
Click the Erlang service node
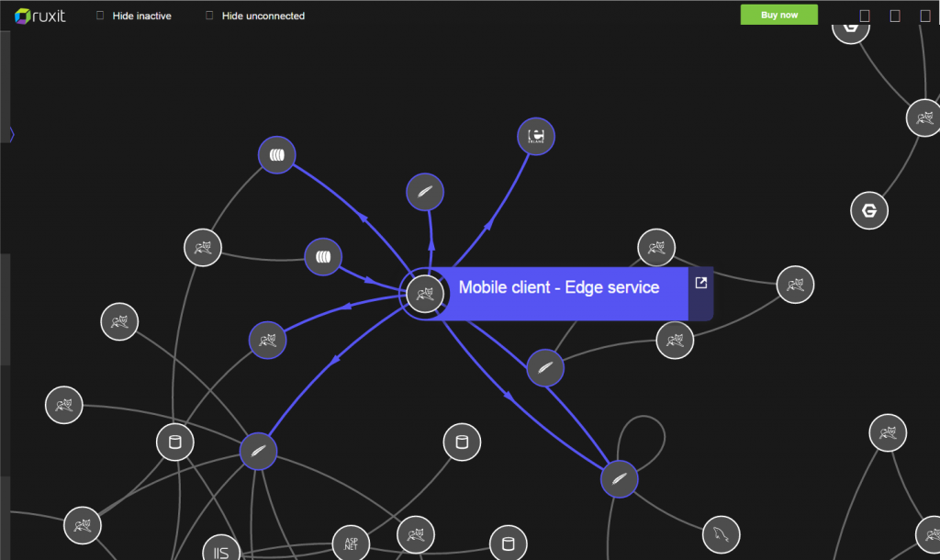[x=536, y=137]
